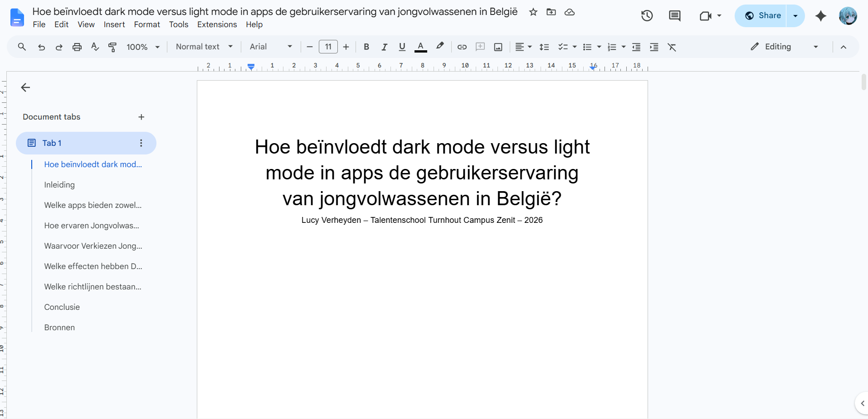Jump to Inleiding heading in outline
The width and height of the screenshot is (868, 419).
point(59,185)
